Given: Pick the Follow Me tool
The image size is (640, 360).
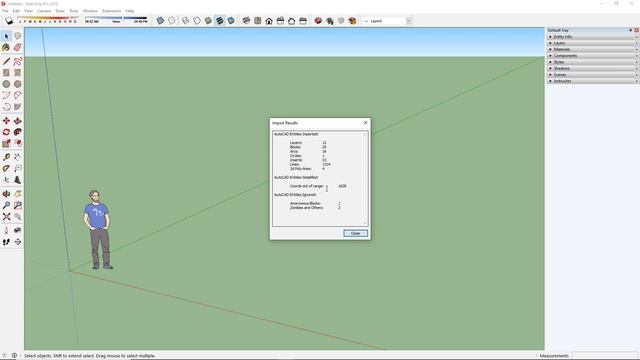Looking at the screenshot, I should pos(18,132).
